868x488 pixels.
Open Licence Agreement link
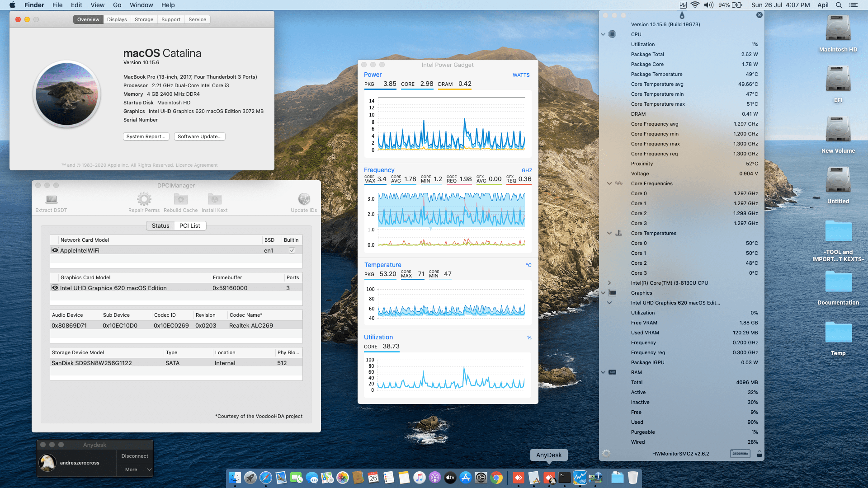click(x=197, y=165)
